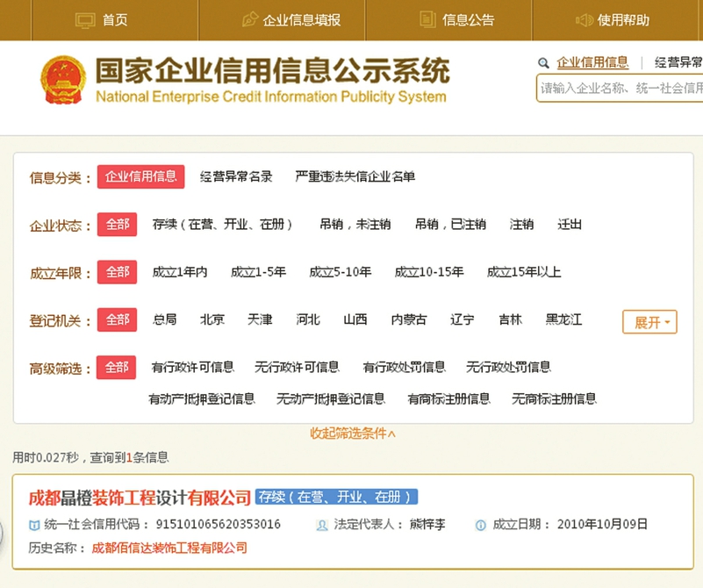Select 全部 in 企业状态 filter

pos(117,224)
